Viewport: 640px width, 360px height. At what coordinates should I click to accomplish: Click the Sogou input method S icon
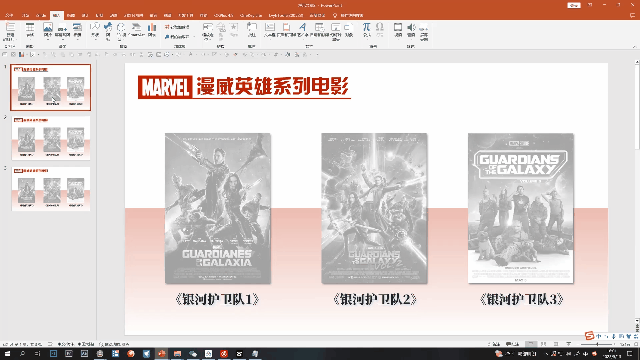coord(589,336)
